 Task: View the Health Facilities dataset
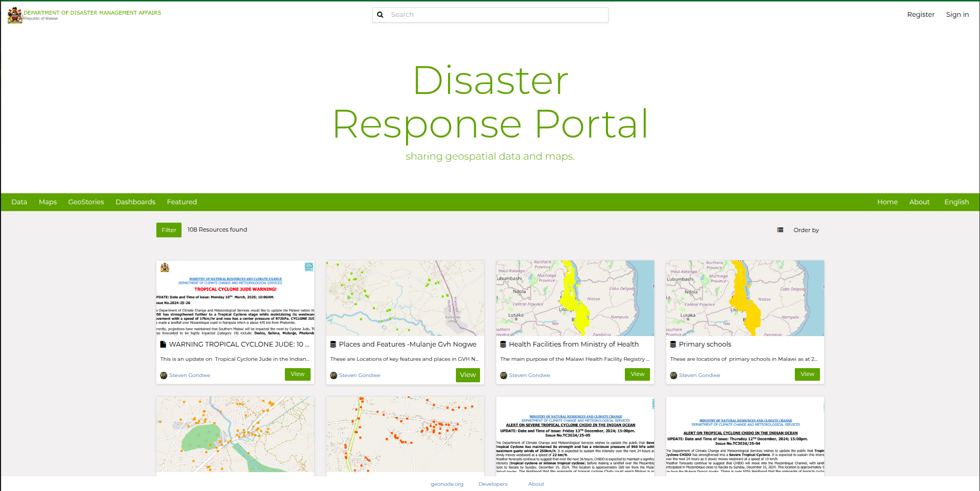pyautogui.click(x=637, y=374)
